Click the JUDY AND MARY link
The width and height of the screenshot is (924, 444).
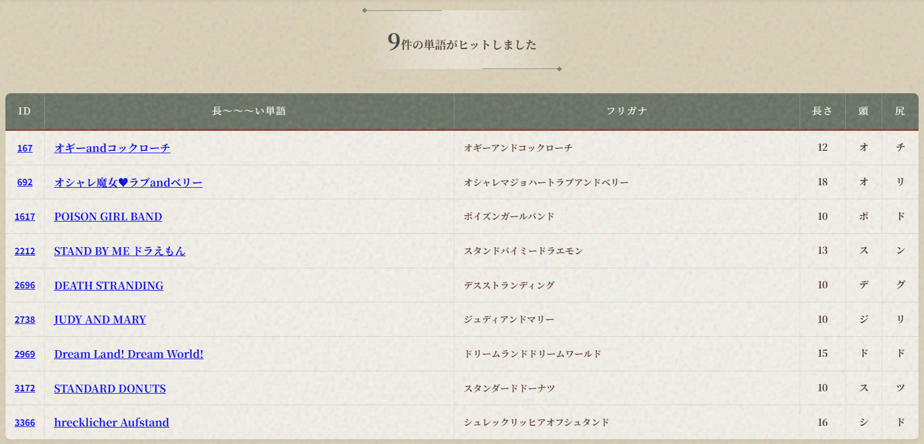(100, 319)
